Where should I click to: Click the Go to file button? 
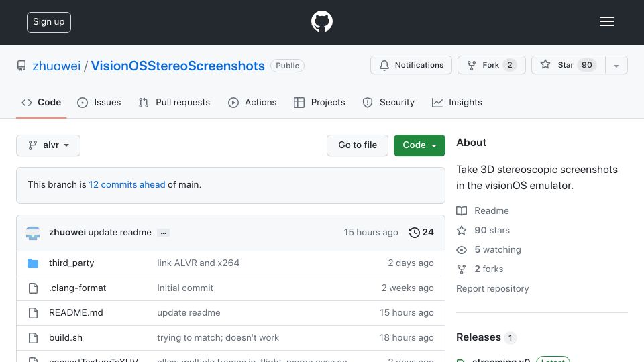[x=358, y=145]
